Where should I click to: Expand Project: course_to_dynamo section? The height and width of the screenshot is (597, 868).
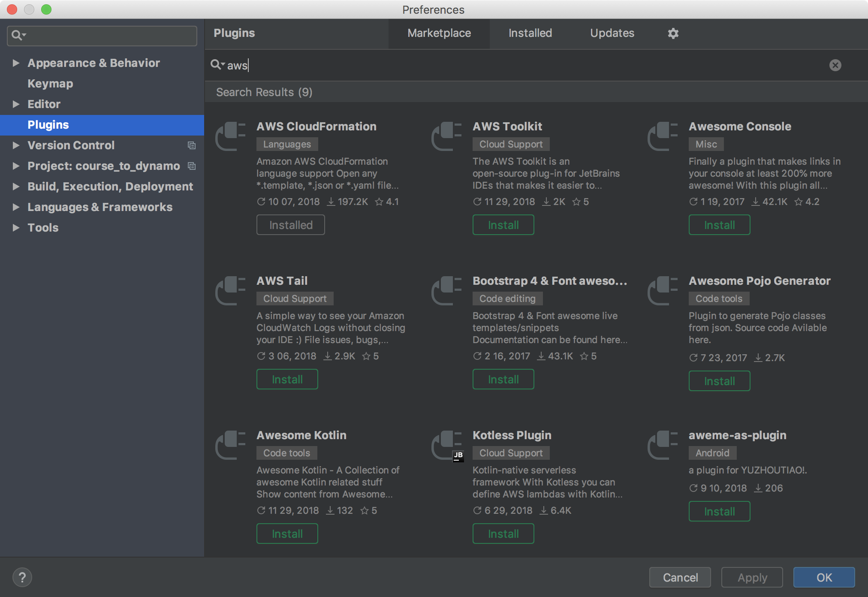pos(16,166)
